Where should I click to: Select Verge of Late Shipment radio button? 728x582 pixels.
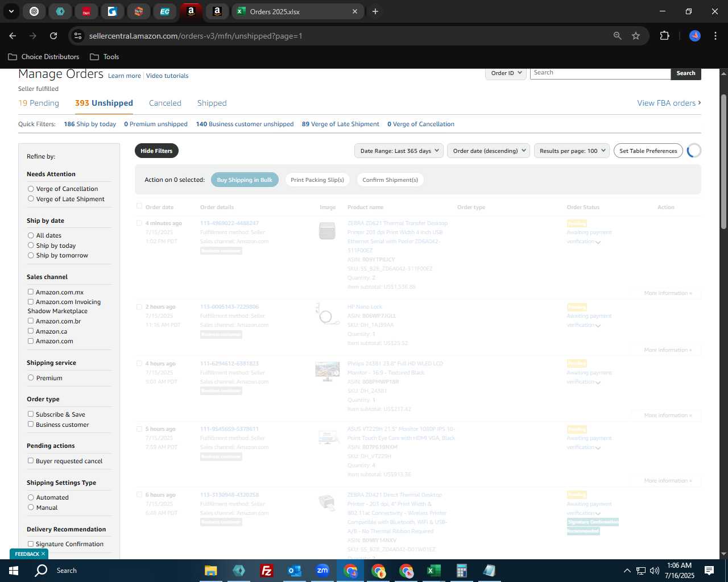coord(31,199)
